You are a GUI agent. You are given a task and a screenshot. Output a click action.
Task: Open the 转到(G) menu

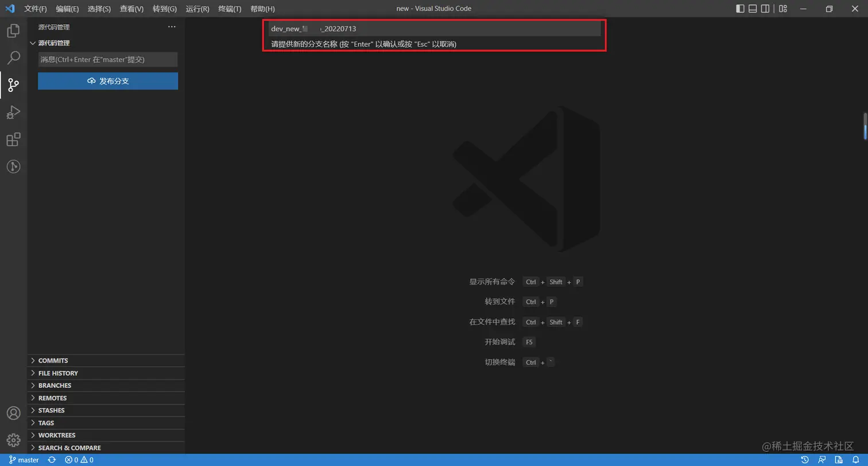coord(165,9)
